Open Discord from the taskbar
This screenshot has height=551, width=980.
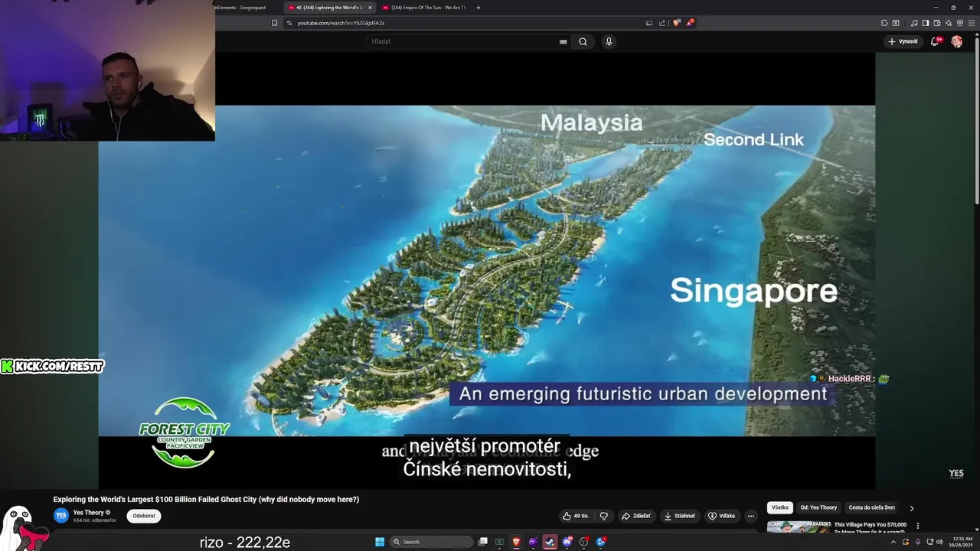click(x=567, y=542)
